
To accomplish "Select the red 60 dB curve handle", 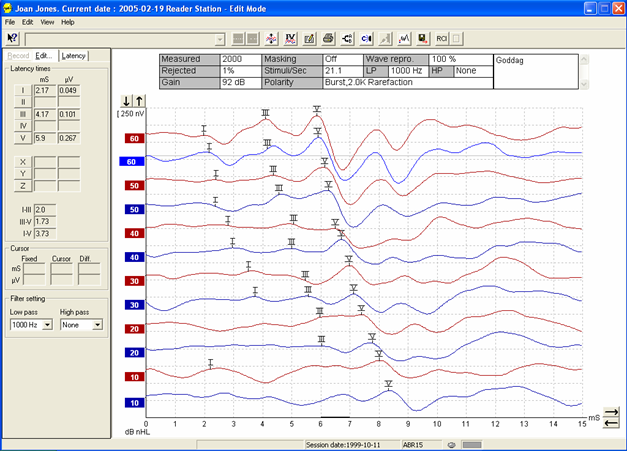I will (132, 139).
